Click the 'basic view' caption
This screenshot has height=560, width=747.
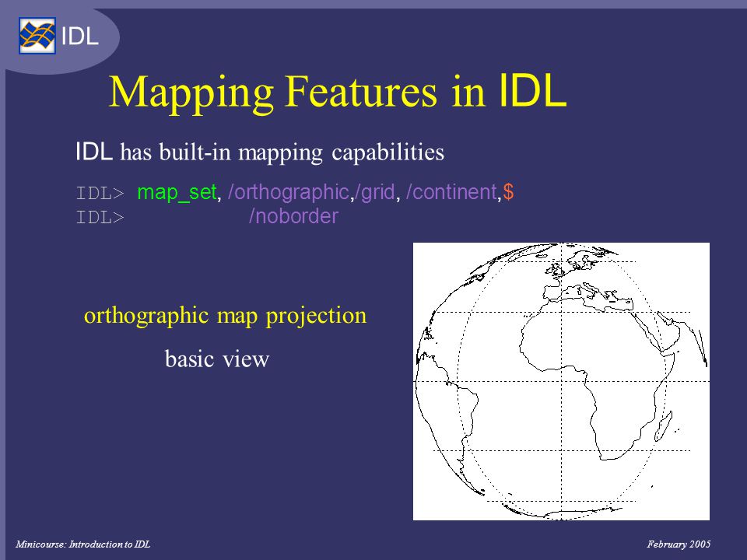[217, 359]
